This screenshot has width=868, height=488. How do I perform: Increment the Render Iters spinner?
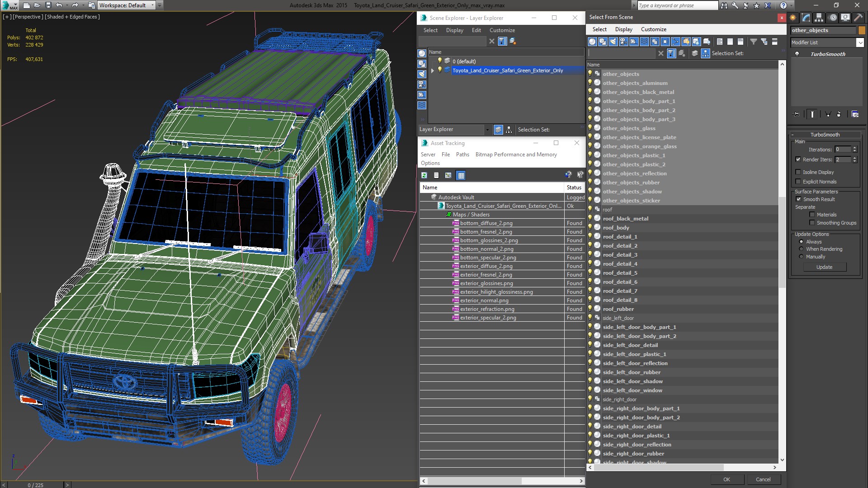point(854,158)
